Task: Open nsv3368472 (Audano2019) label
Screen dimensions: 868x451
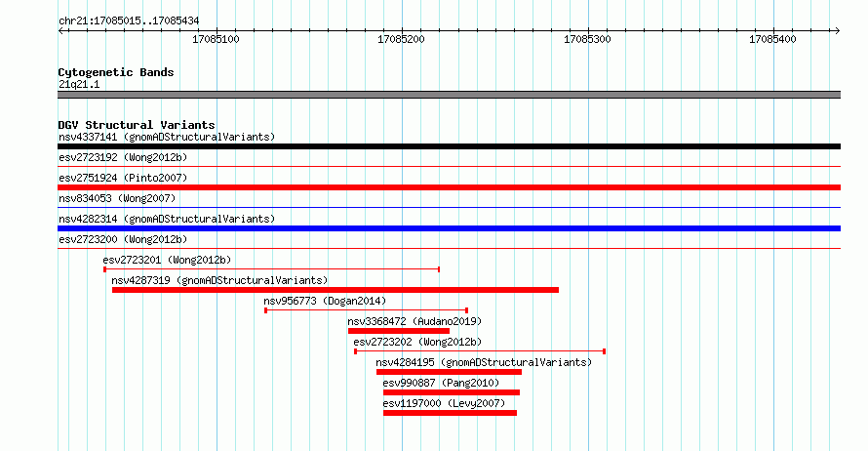Action: (x=414, y=321)
